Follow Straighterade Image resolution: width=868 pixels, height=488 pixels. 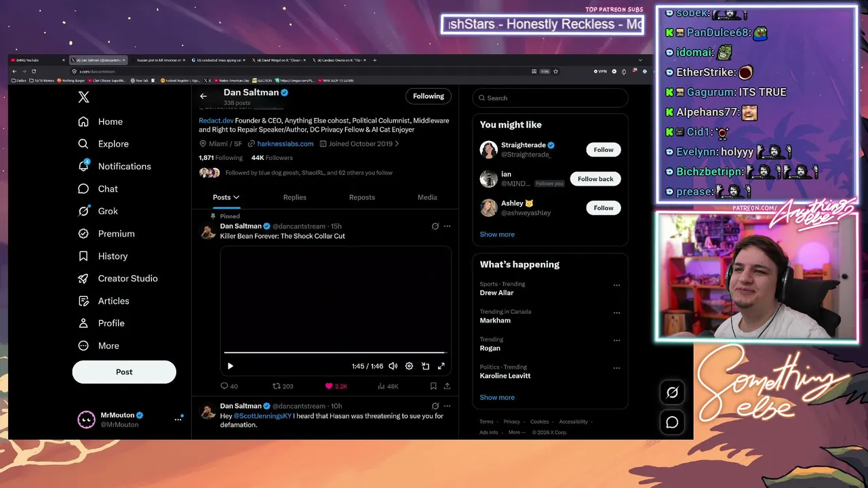tap(604, 150)
